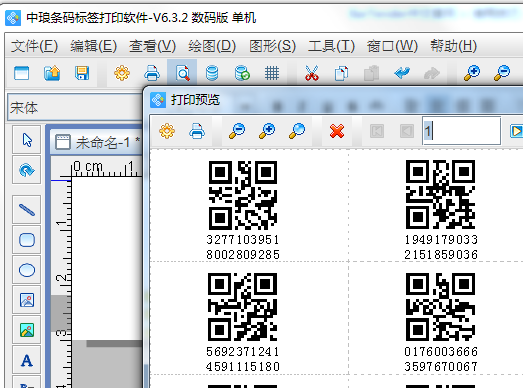Zoom out in the print preview window
Viewport: 523px width, 388px height.
pos(237,131)
